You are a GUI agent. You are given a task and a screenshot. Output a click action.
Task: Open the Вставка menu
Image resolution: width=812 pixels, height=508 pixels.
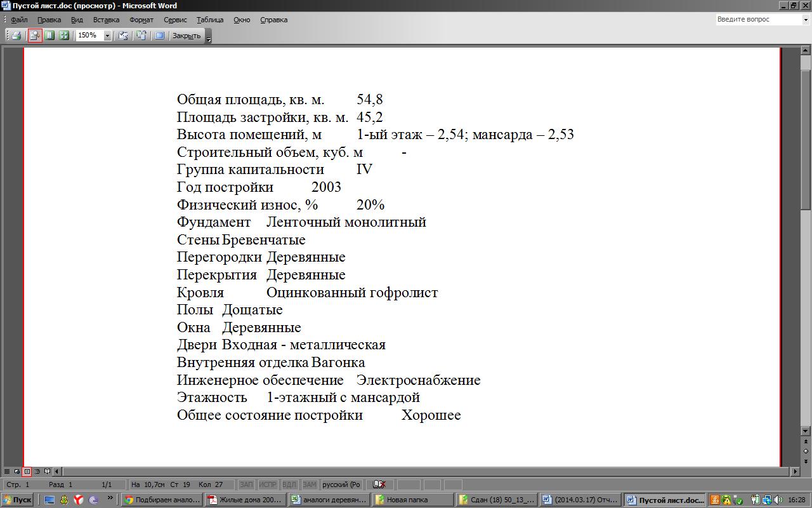106,20
